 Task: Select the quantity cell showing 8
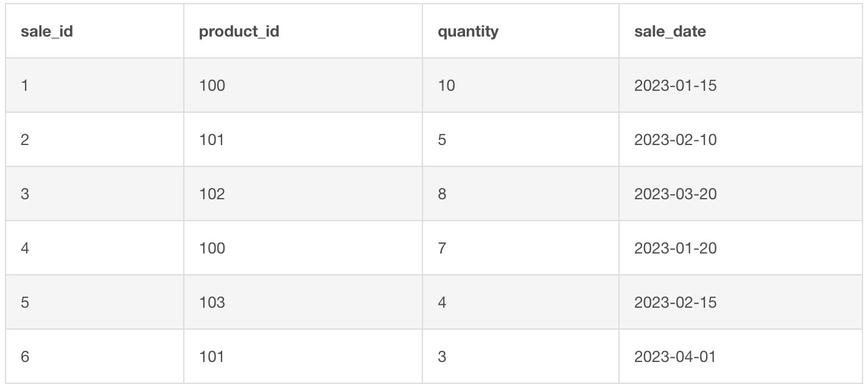click(442, 194)
